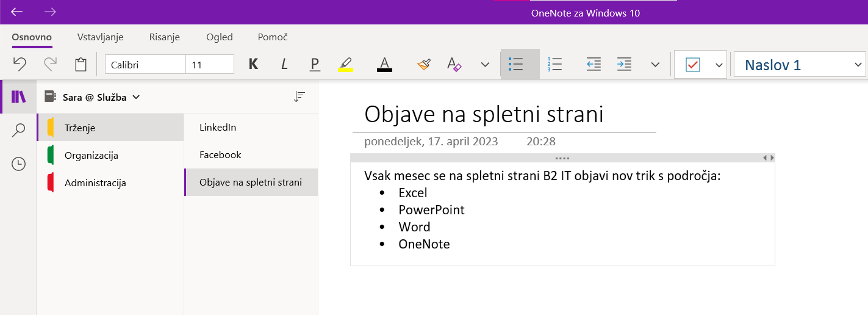
Task: Redo the last action
Action: click(x=50, y=64)
